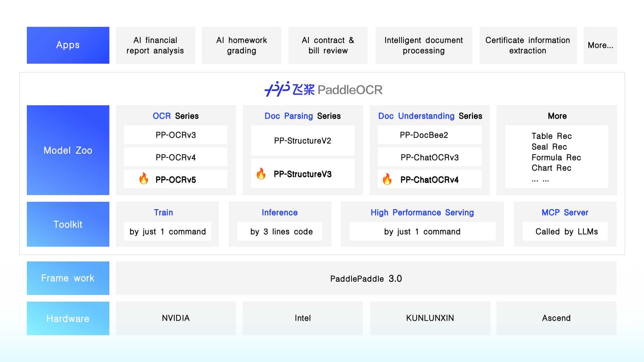Click the "Called by LLMs" box
Screen dimensions: 644x362
point(565,231)
